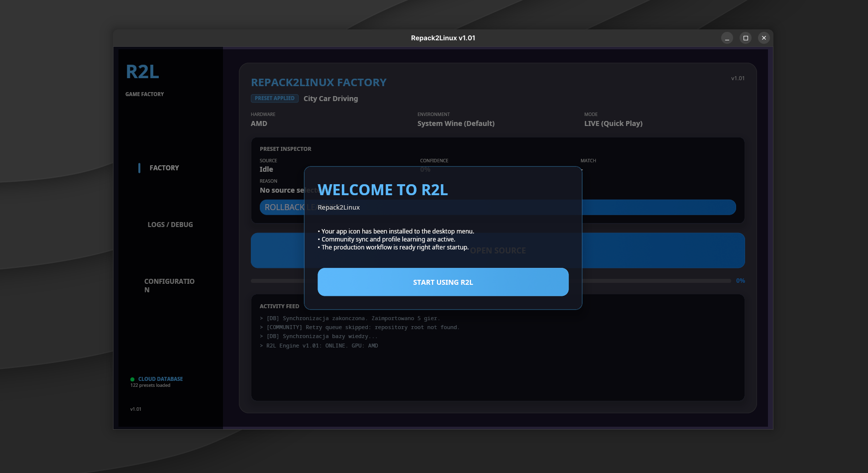This screenshot has height=473, width=868.
Task: Click the 'Zaimportowano 5 gier' log line
Action: [x=350, y=318]
